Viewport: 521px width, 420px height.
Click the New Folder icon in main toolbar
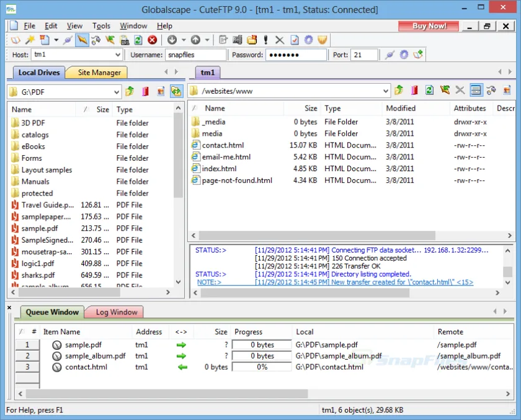(x=252, y=40)
